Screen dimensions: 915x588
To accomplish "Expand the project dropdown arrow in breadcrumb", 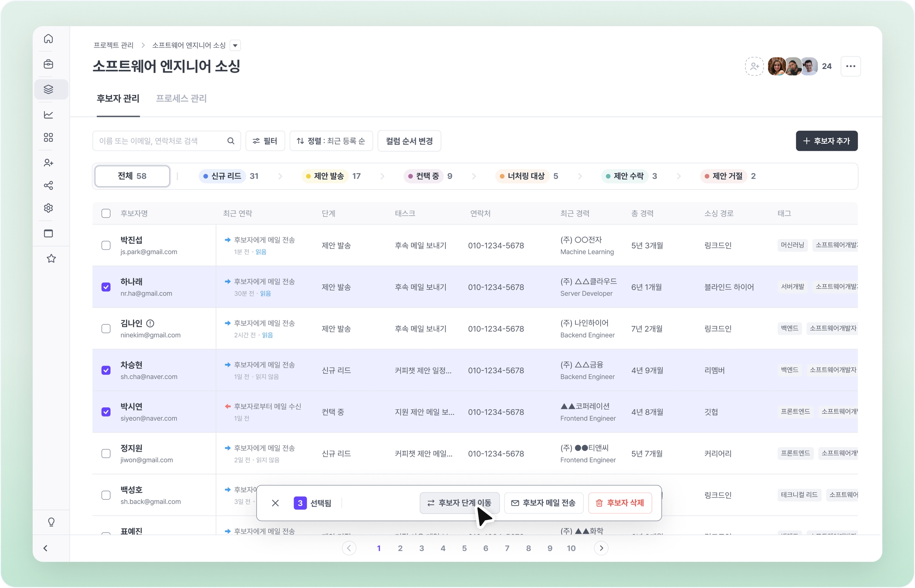I will point(236,46).
